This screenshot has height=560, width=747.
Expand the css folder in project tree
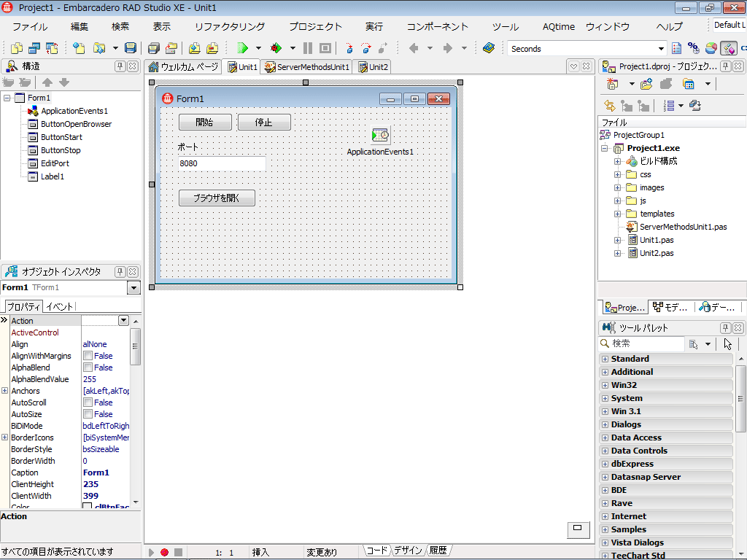coord(617,175)
